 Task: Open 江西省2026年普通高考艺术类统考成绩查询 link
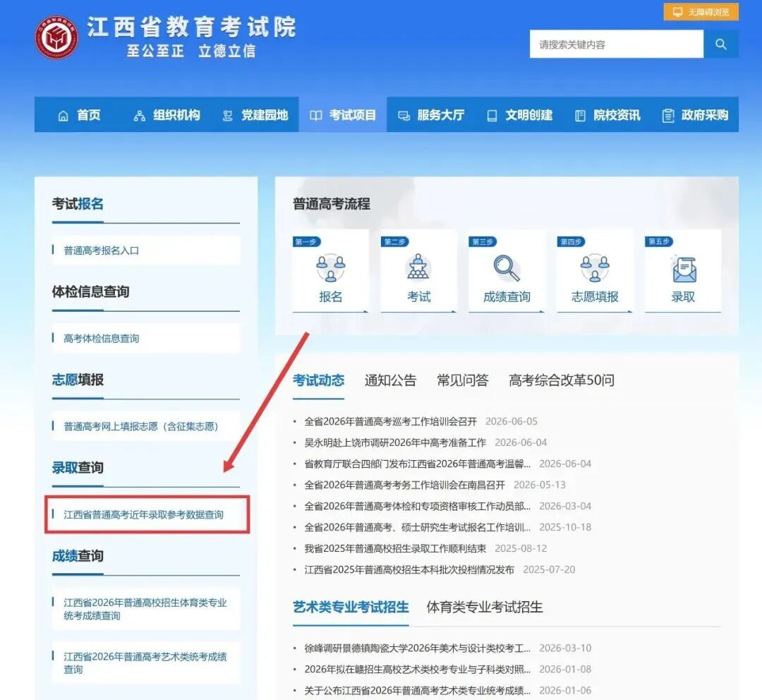[x=146, y=663]
